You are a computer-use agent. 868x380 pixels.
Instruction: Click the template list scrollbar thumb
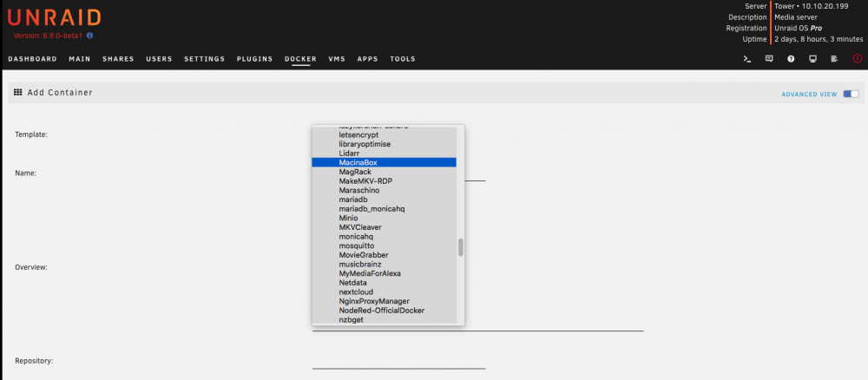(461, 248)
